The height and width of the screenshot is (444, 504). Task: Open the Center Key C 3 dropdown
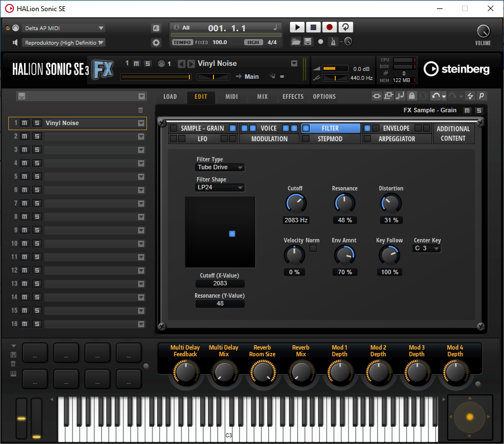click(426, 249)
